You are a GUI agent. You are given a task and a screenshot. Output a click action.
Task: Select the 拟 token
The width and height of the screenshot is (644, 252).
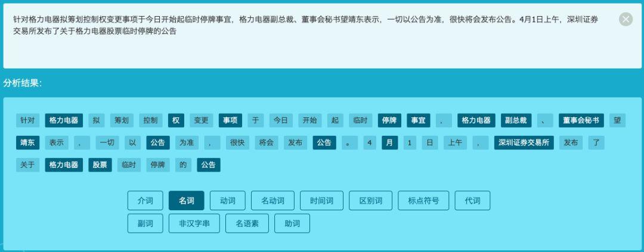(97, 121)
